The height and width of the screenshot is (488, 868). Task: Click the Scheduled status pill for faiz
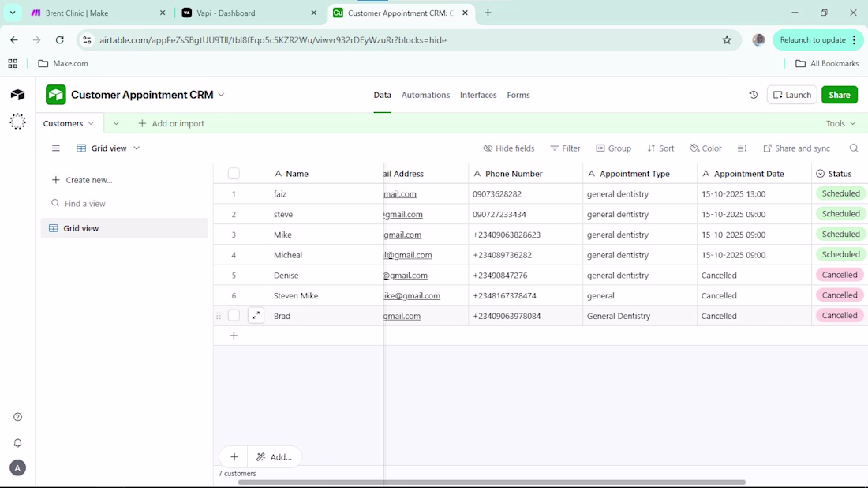(840, 193)
